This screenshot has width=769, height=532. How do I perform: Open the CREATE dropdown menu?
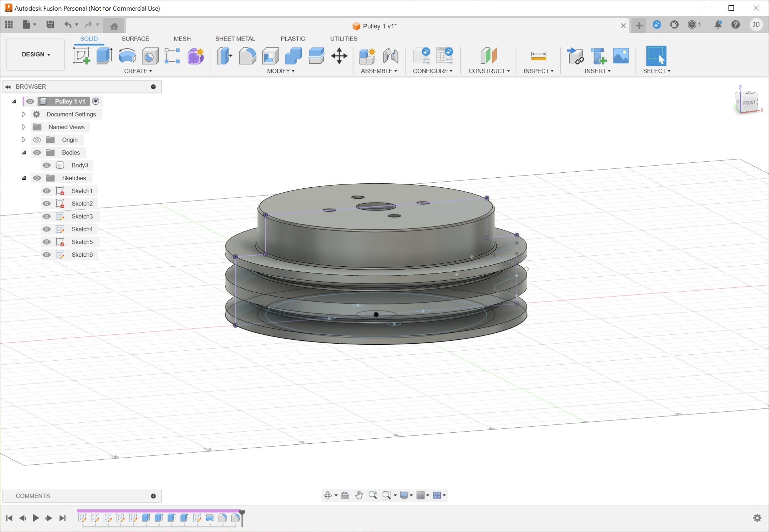click(138, 71)
